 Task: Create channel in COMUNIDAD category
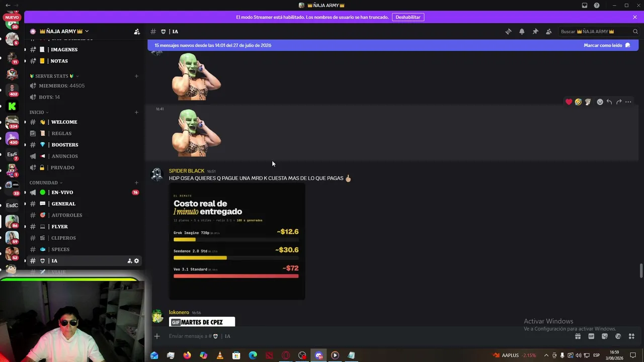pyautogui.click(x=136, y=183)
